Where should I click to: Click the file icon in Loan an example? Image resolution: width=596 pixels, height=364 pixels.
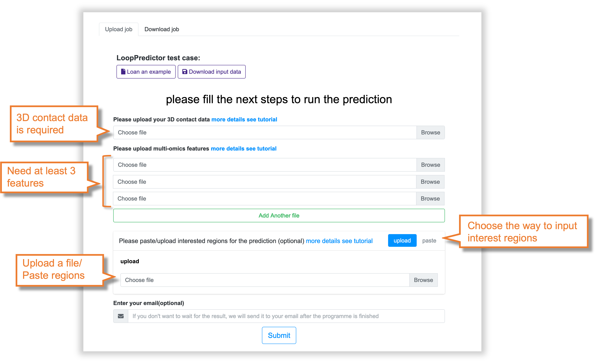[x=123, y=72]
